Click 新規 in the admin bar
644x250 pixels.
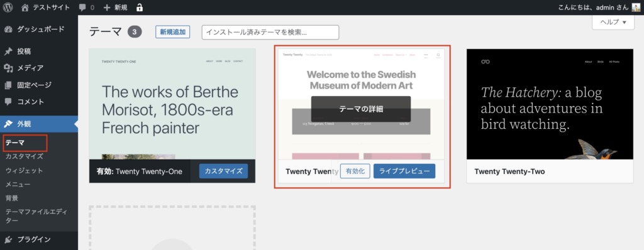(x=121, y=8)
